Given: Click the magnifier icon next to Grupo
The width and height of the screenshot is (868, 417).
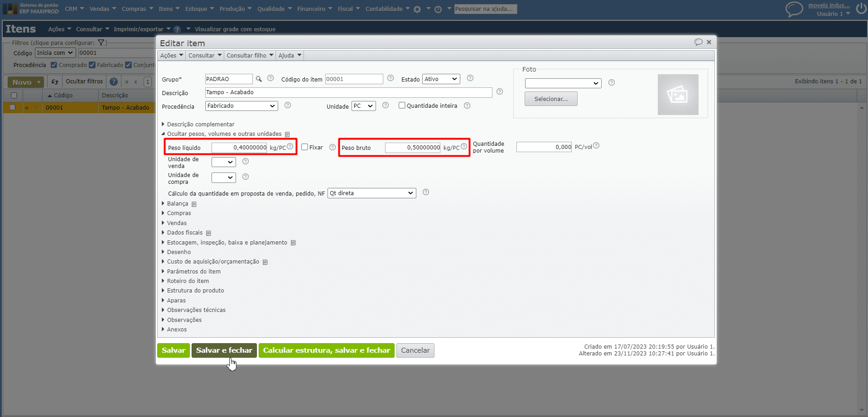Looking at the screenshot, I should point(259,79).
